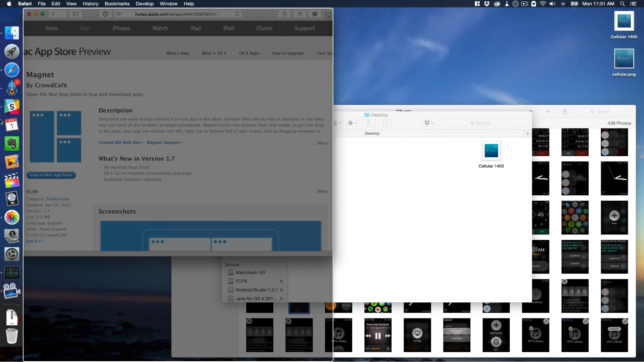Click the Safari compass Dock icon

coord(12,70)
